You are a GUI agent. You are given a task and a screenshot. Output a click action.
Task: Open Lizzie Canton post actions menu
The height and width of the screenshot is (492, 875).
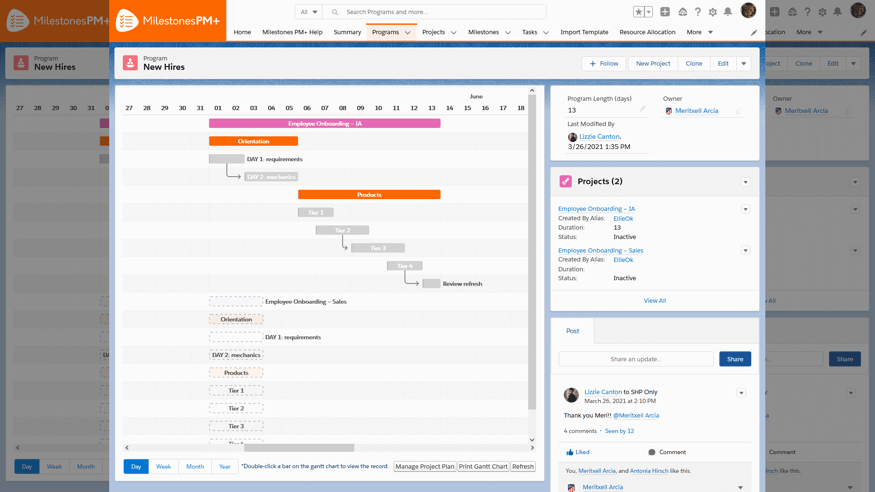tap(741, 393)
